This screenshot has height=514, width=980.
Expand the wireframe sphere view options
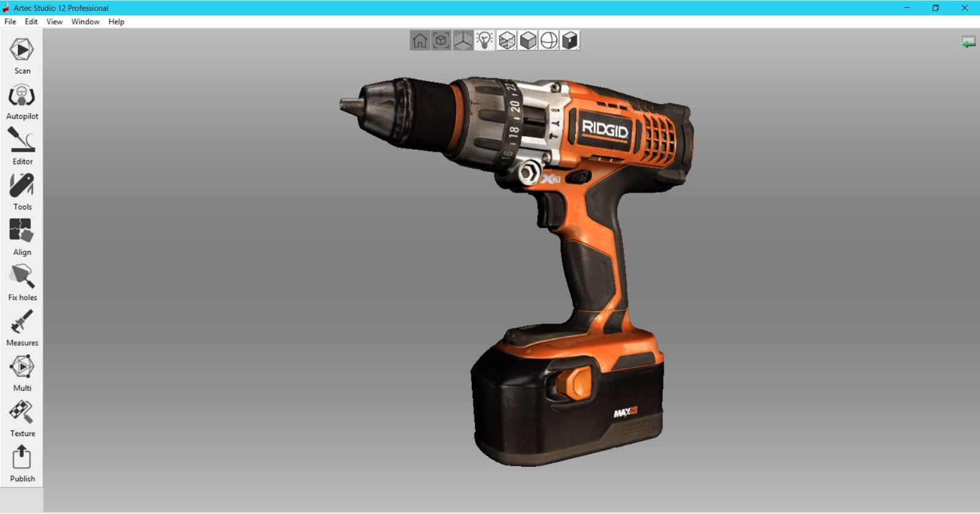pos(549,41)
